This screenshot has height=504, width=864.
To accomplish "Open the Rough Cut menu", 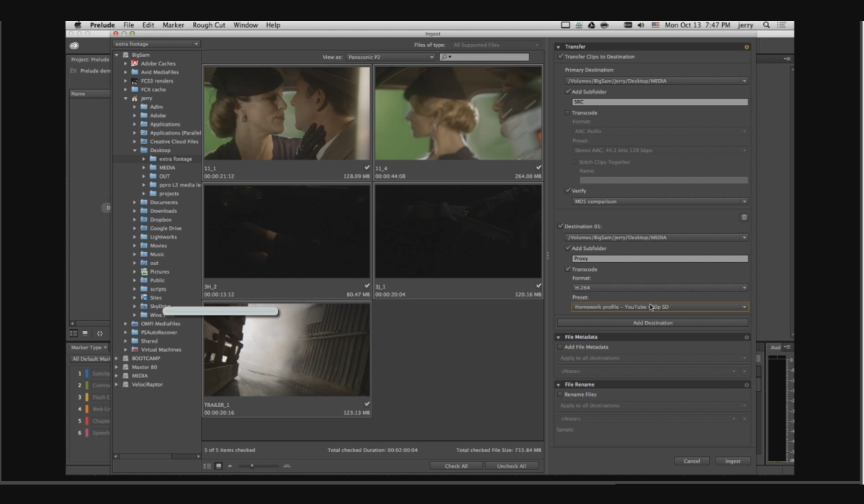I will tap(209, 25).
